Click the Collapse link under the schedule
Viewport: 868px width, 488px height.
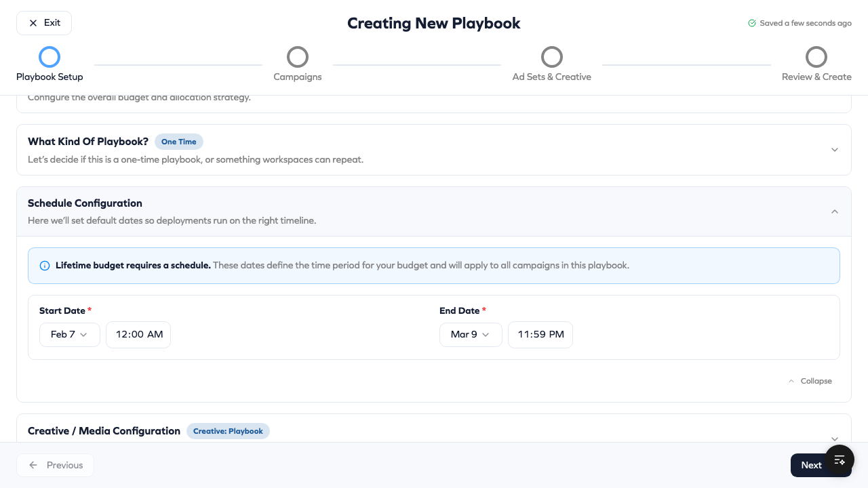[x=810, y=381]
